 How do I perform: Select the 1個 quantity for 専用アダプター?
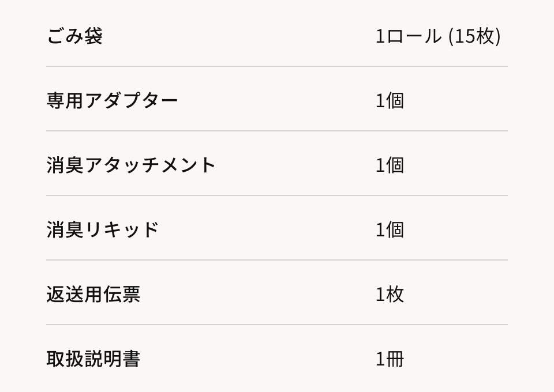click(390, 100)
